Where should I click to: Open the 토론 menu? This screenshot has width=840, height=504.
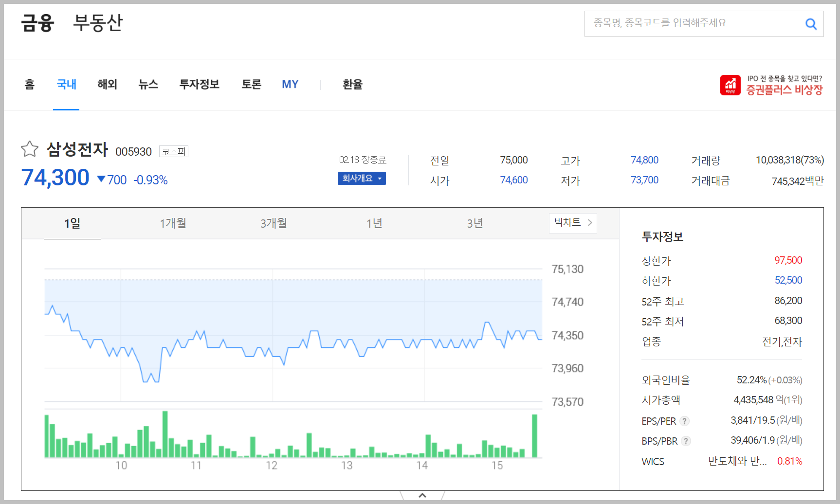tap(252, 84)
